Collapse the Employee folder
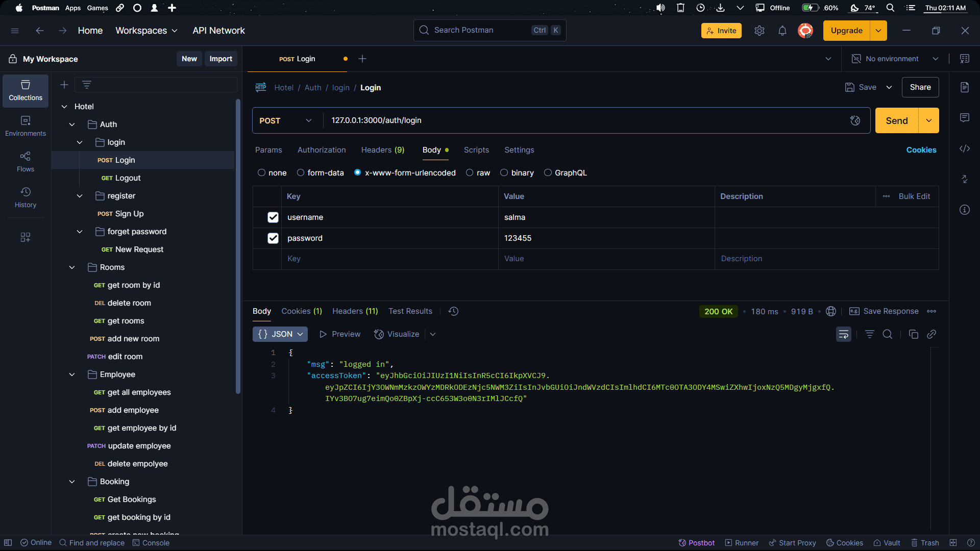980x551 pixels. [72, 374]
